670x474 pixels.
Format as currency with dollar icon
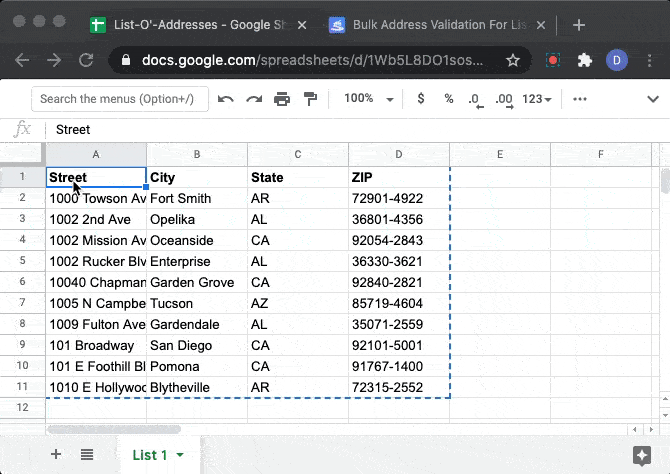[x=421, y=99]
